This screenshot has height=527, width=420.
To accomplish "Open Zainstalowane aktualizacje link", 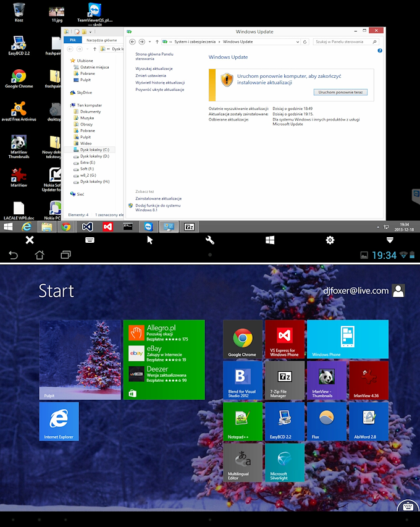I will [158, 198].
